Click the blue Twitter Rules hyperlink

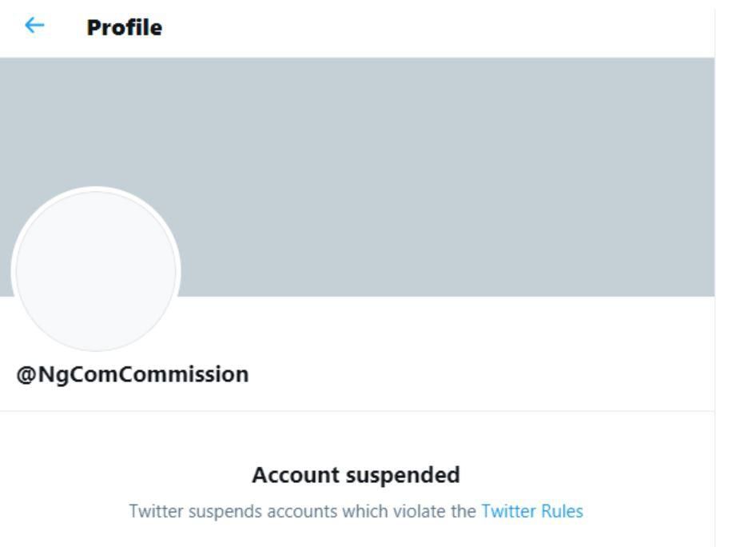(x=531, y=509)
